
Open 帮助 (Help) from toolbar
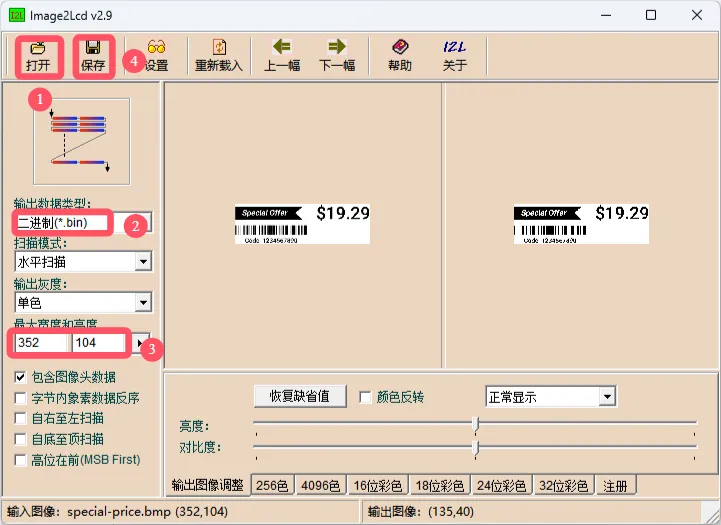point(400,57)
